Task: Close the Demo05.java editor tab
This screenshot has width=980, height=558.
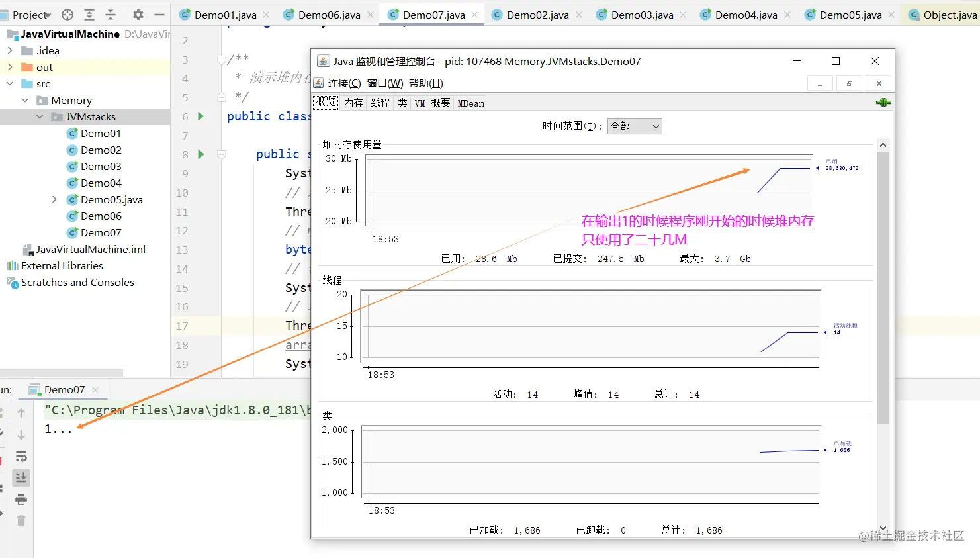Action: [x=891, y=15]
